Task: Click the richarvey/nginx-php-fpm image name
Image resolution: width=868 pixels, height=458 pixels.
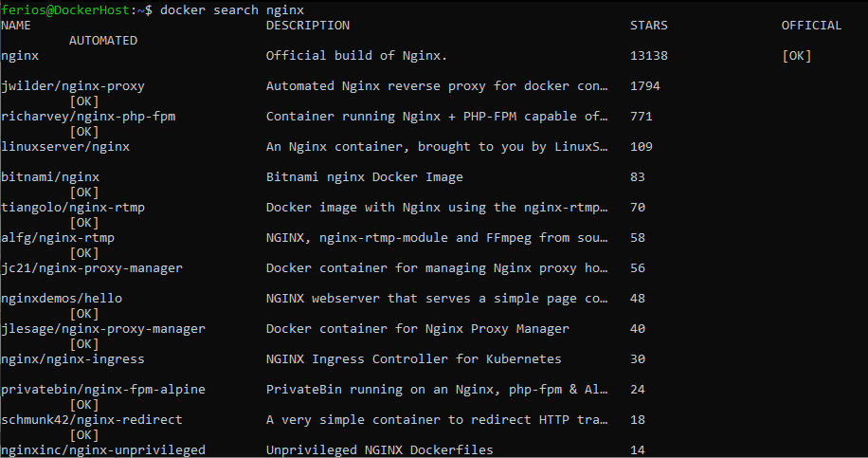Action: pyautogui.click(x=88, y=117)
